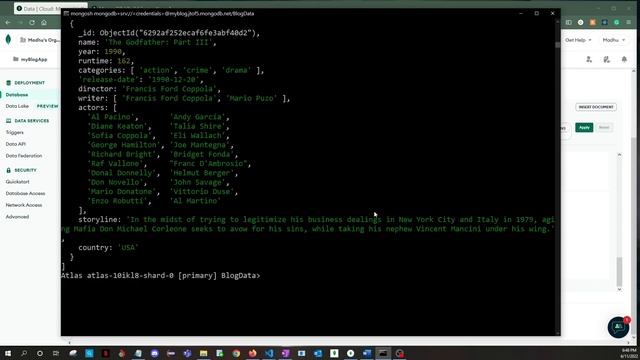Viewport: 640px width, 360px height.
Task: Open Cortana from the taskbar
Action: pos(40,353)
